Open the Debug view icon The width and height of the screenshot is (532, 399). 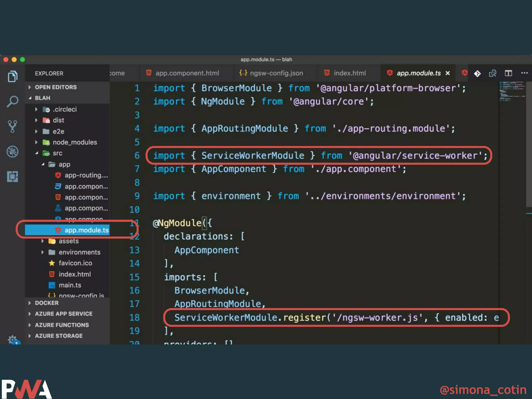tap(12, 152)
